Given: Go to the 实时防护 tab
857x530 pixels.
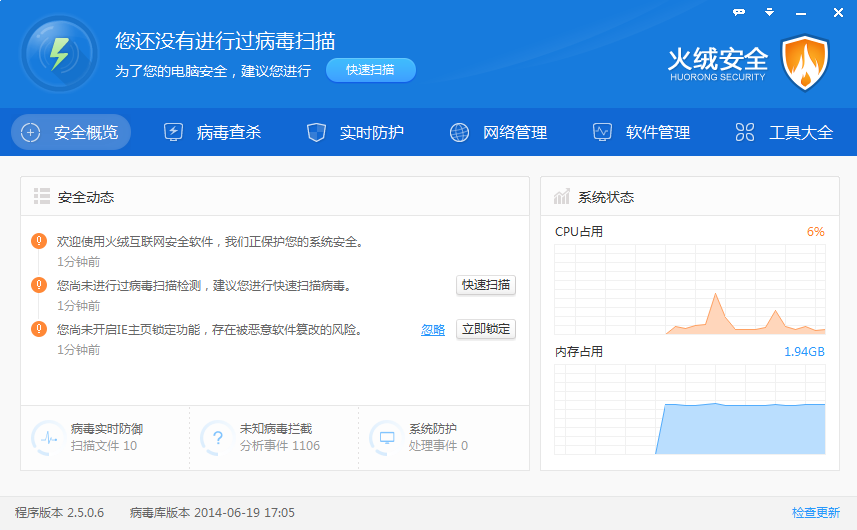Looking at the screenshot, I should pos(355,132).
